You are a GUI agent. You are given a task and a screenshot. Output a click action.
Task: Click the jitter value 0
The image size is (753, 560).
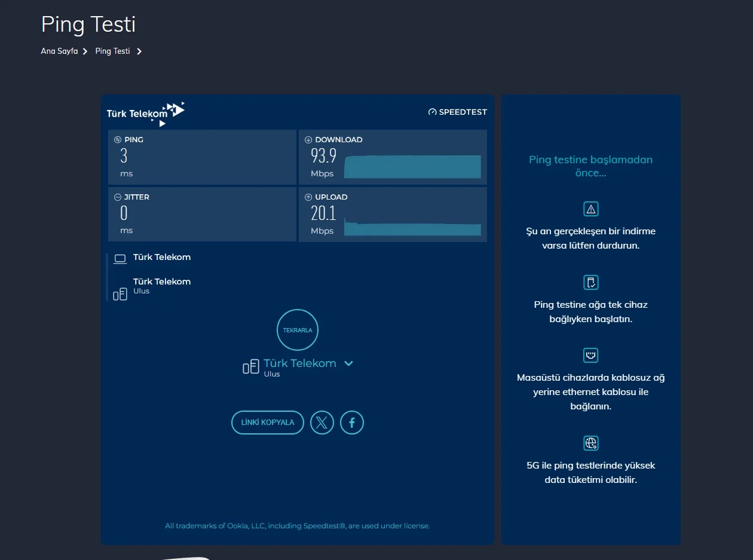tap(124, 213)
